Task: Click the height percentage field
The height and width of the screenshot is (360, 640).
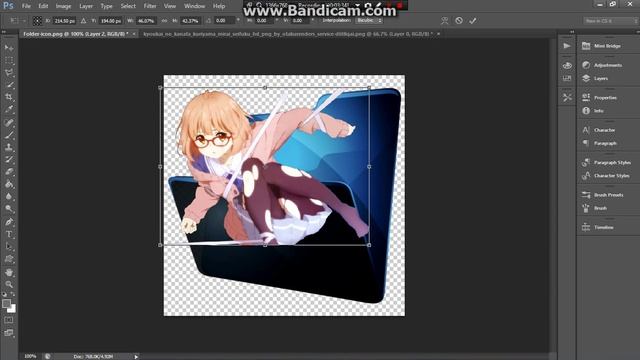Action: click(x=190, y=20)
